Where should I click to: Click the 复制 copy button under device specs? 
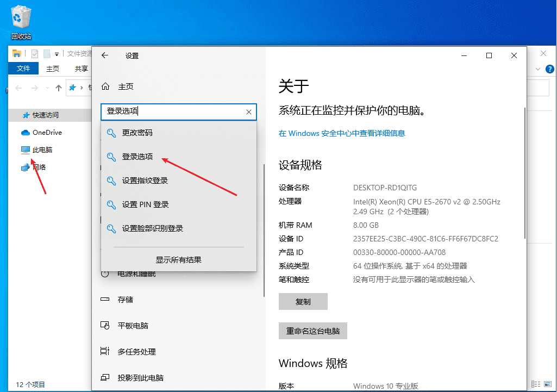[x=303, y=301]
